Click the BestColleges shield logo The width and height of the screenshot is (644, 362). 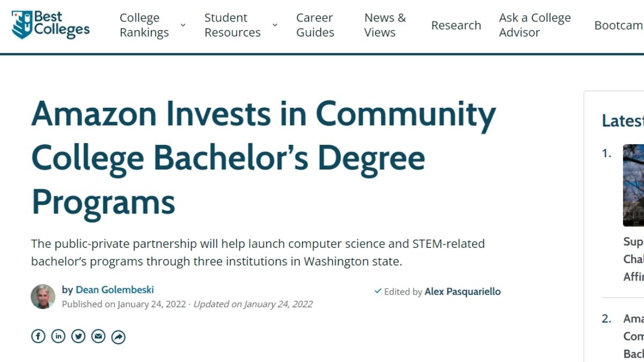click(21, 25)
